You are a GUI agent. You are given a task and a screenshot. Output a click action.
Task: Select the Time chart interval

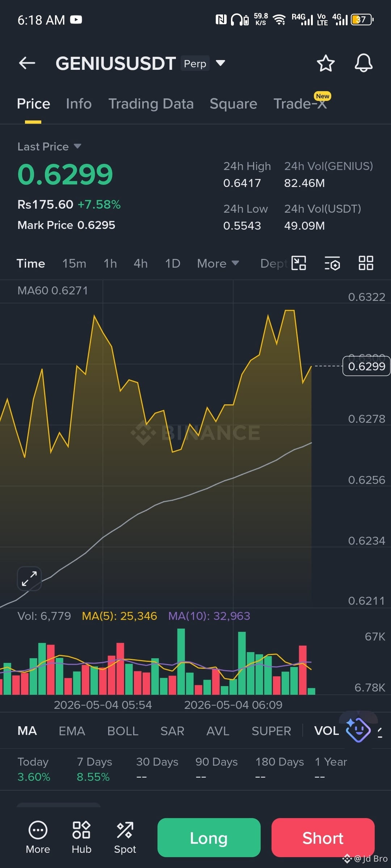tap(31, 263)
